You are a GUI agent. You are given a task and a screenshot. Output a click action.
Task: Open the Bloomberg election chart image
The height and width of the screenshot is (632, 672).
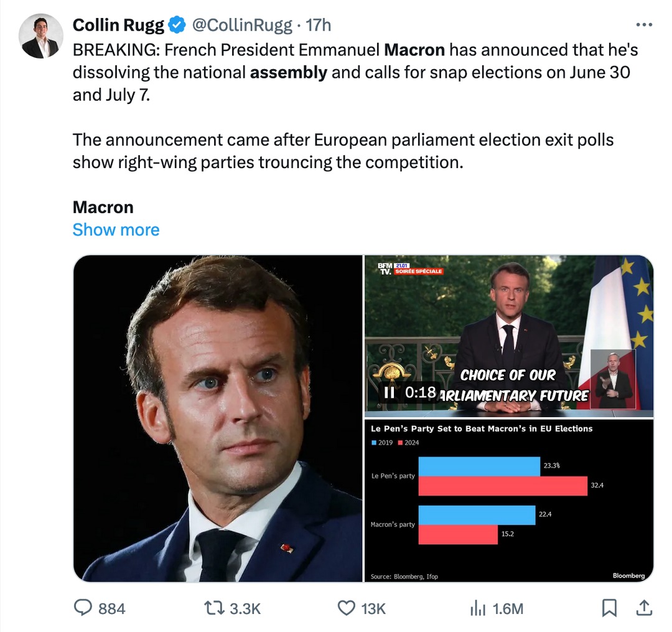[x=508, y=501]
